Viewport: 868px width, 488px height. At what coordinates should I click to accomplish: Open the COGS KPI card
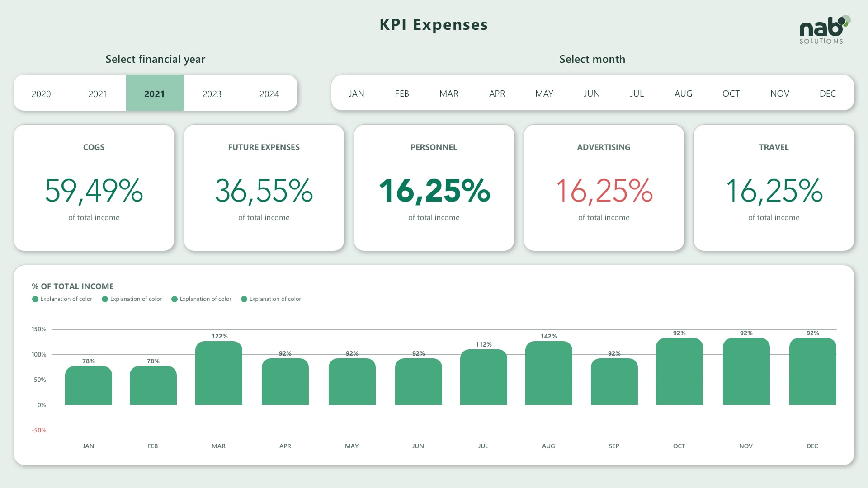[94, 188]
